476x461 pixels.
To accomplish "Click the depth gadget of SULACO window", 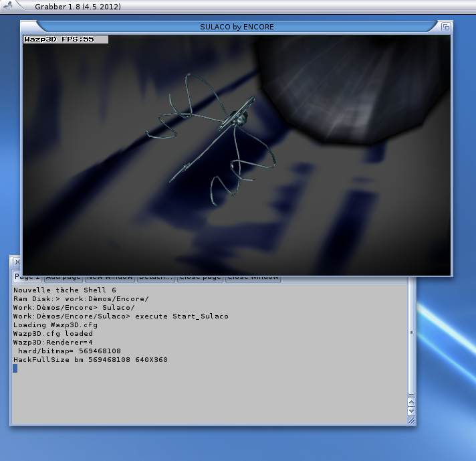I will 446,27.
